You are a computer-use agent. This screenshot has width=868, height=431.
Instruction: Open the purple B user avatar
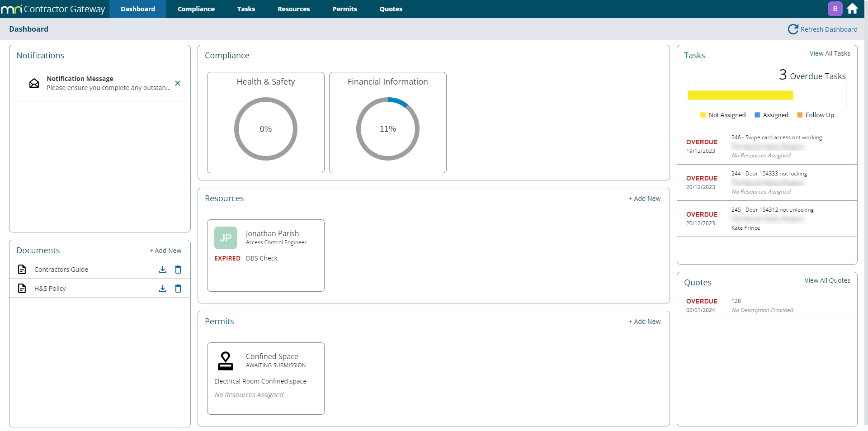tap(835, 9)
